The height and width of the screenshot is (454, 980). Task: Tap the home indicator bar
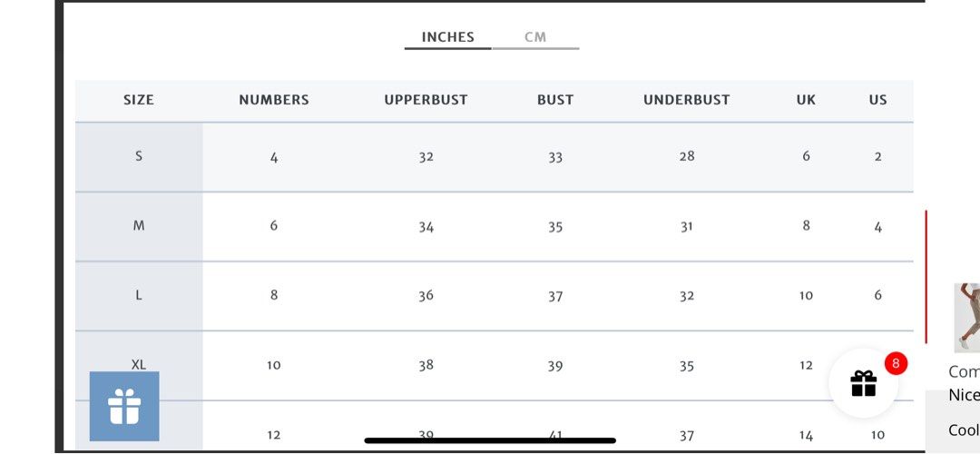point(490,440)
